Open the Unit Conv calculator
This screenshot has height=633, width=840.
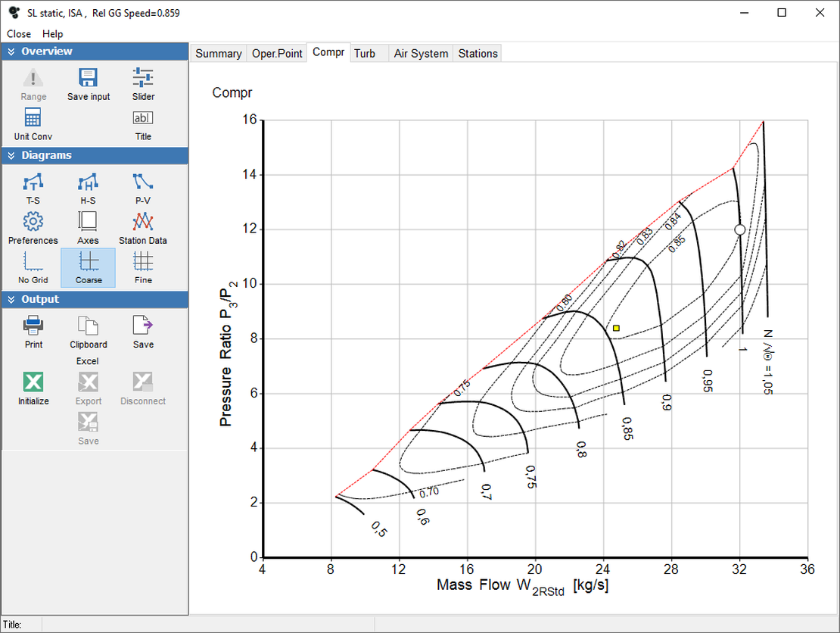(33, 118)
